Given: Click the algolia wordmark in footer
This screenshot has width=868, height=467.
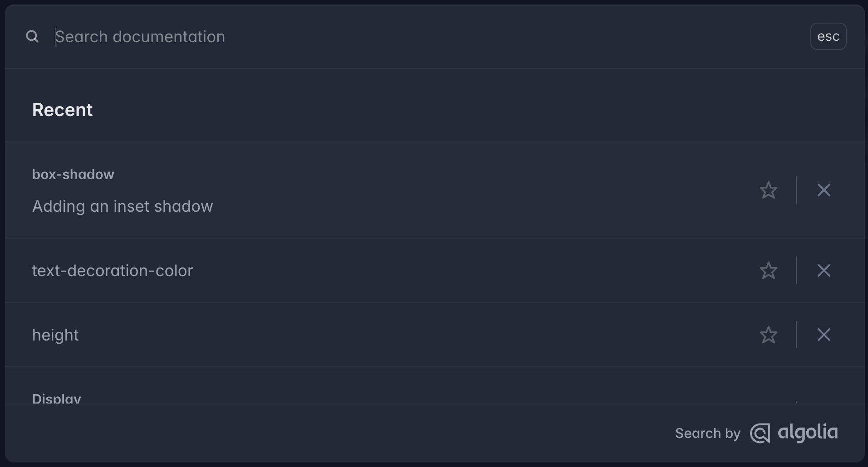Looking at the screenshot, I should [x=808, y=433].
